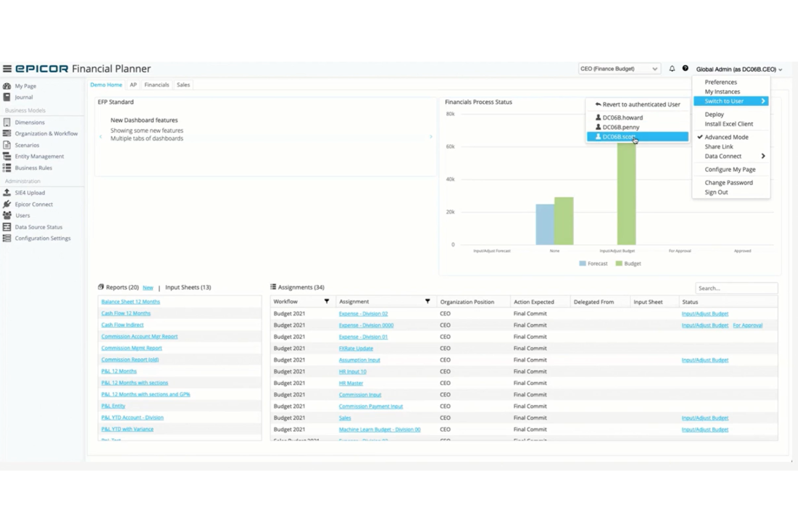Screen dimensions: 798x532
Task: Open the CEO (Finance Budget) scenario dropdown
Action: (619, 68)
